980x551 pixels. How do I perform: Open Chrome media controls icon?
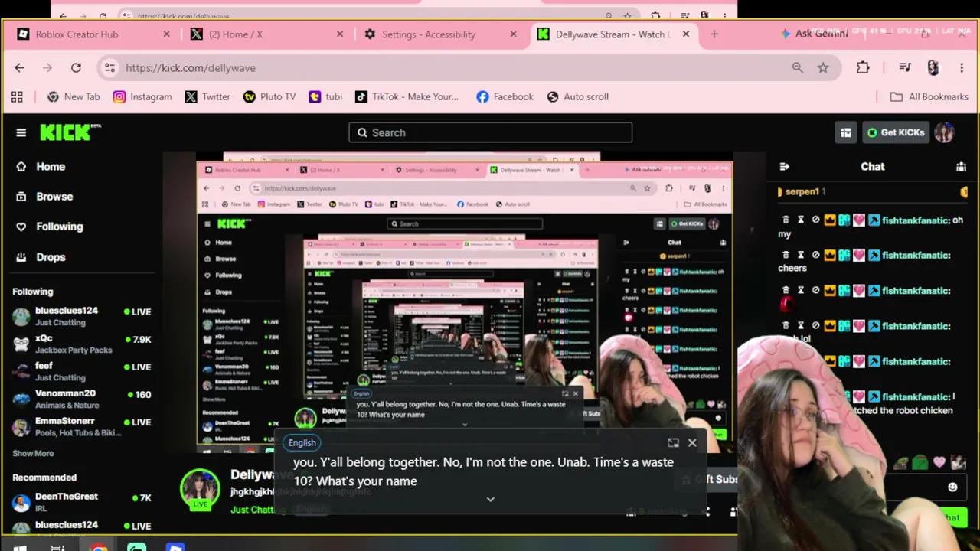pyautogui.click(x=905, y=68)
